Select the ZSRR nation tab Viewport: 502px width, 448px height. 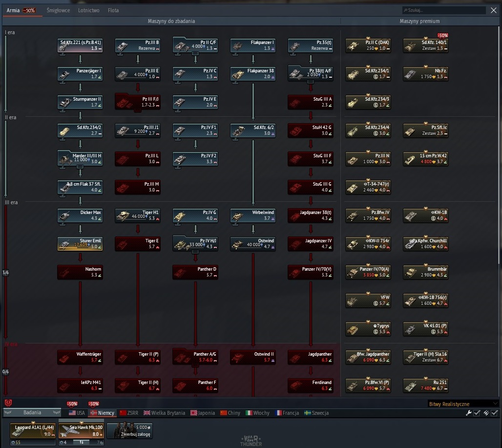coord(129,413)
